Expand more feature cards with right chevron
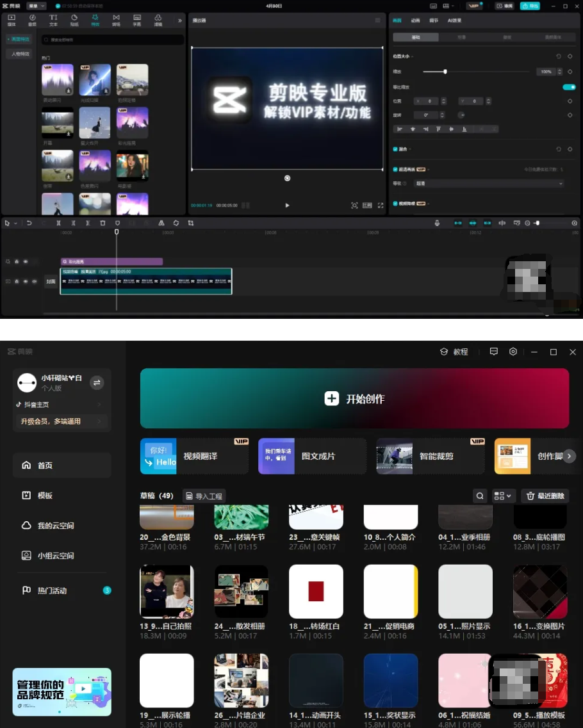Image resolution: width=583 pixels, height=728 pixels. [x=569, y=456]
